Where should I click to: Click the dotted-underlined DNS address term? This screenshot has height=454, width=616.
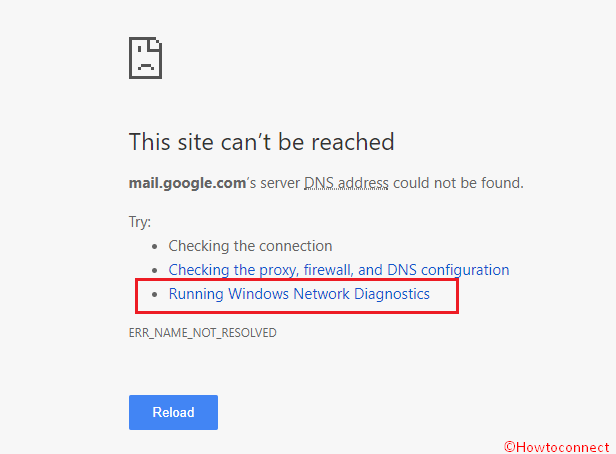(346, 183)
